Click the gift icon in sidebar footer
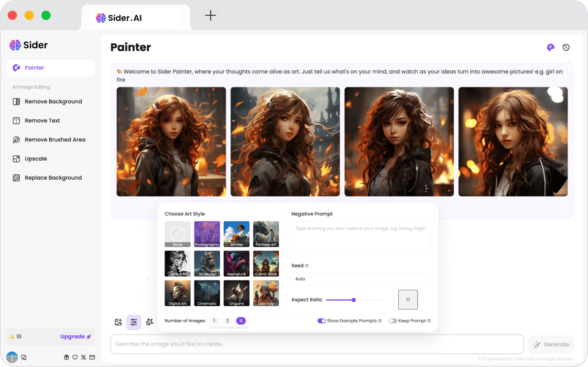 [x=66, y=357]
